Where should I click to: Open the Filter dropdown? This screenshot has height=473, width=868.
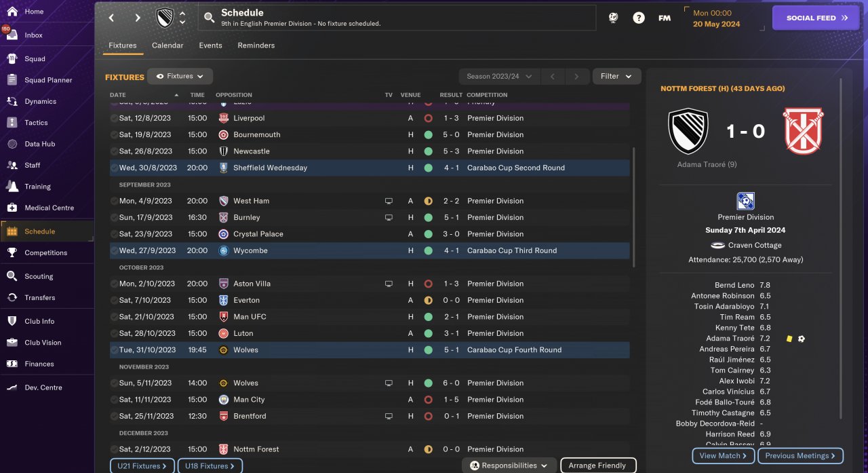pos(616,76)
